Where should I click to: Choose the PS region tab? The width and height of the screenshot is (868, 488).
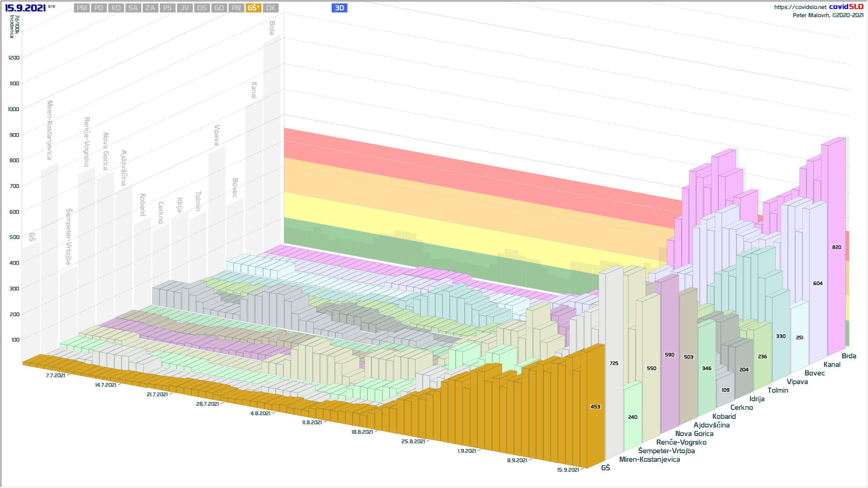[x=167, y=8]
